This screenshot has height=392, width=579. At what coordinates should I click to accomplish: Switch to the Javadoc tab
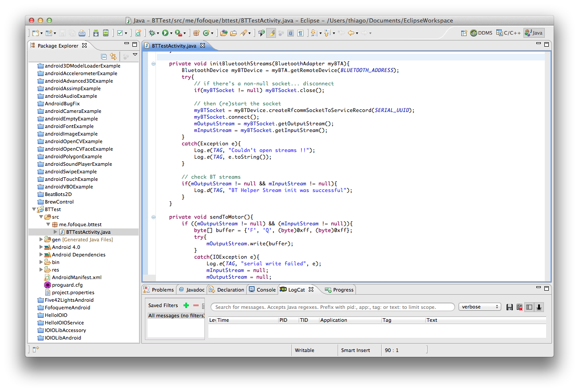pyautogui.click(x=192, y=290)
